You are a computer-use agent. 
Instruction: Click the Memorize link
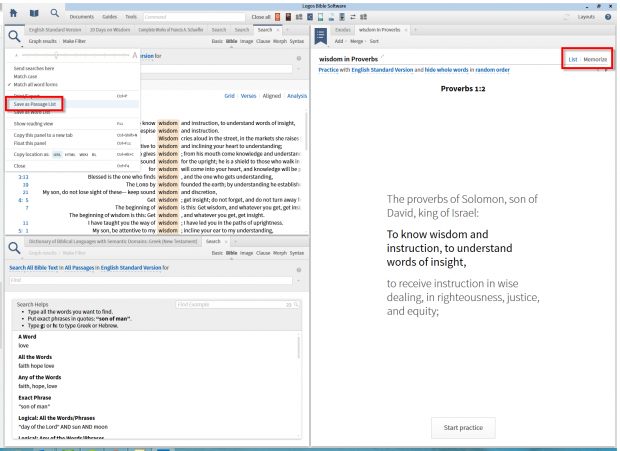tap(595, 60)
